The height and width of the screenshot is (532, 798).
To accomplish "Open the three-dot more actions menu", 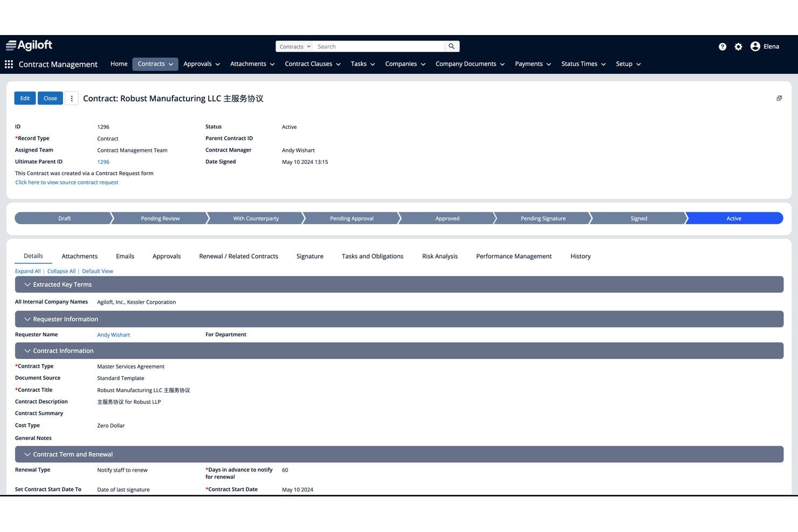I will (x=72, y=99).
